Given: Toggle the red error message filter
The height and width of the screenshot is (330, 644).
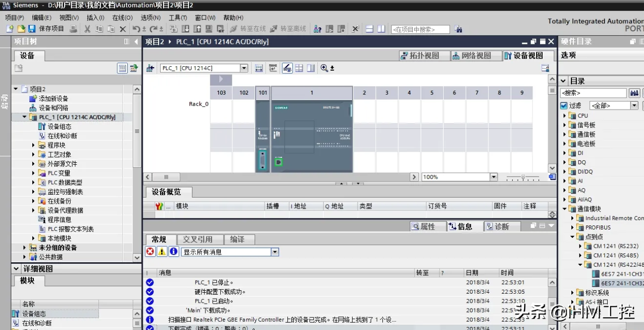Looking at the screenshot, I should tap(150, 251).
